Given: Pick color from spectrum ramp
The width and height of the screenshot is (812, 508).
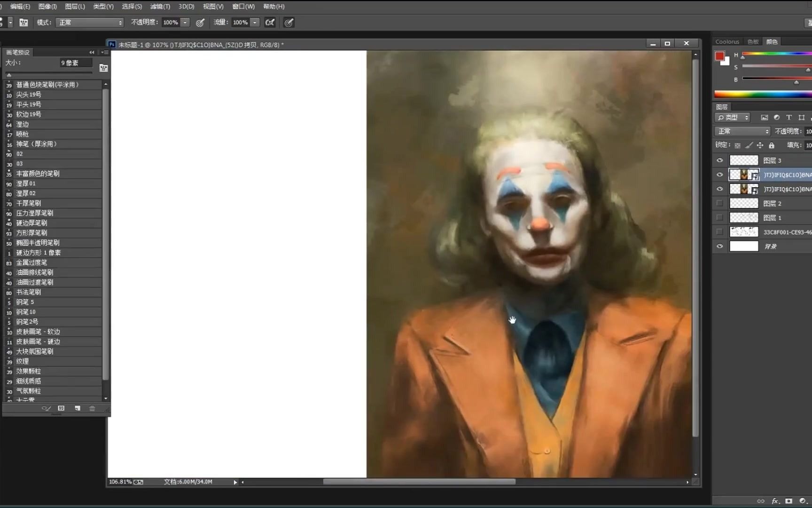Looking at the screenshot, I should [x=763, y=94].
